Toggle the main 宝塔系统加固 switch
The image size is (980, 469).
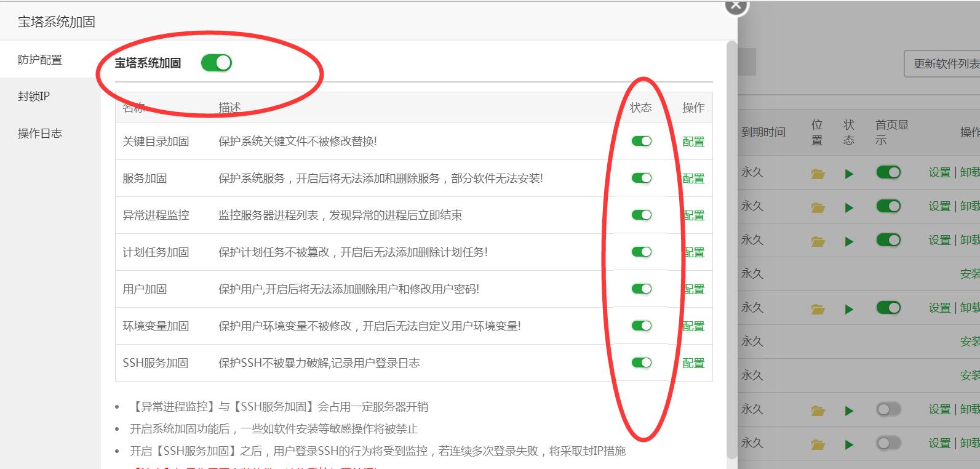[x=217, y=63]
